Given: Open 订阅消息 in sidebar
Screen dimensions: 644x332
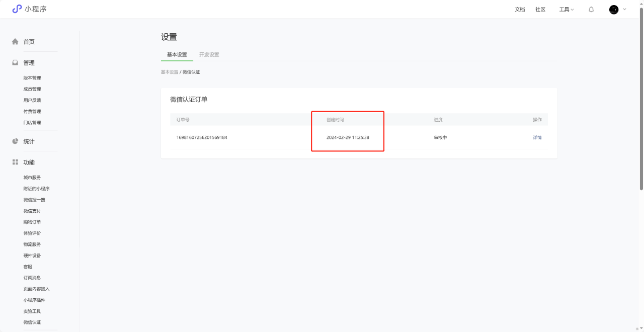Looking at the screenshot, I should 32,278.
